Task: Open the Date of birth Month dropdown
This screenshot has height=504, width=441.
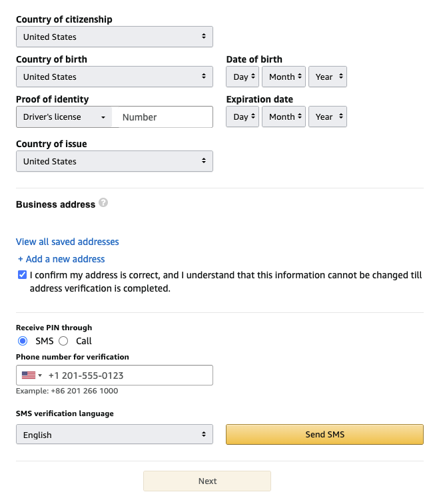Action: (x=284, y=77)
